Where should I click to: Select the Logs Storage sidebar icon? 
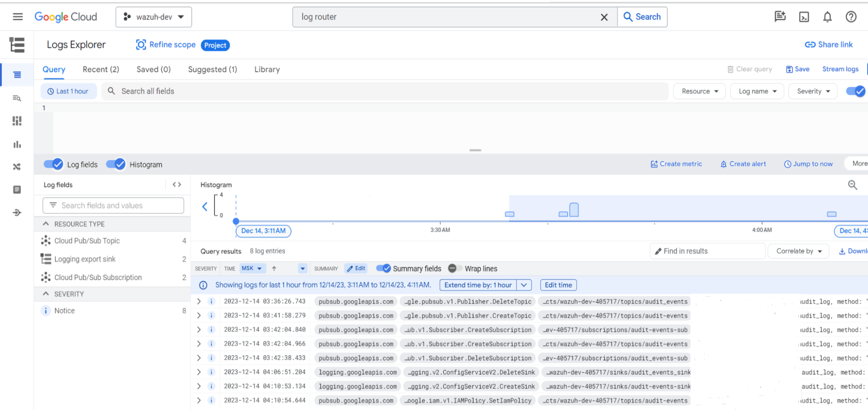pyautogui.click(x=17, y=189)
